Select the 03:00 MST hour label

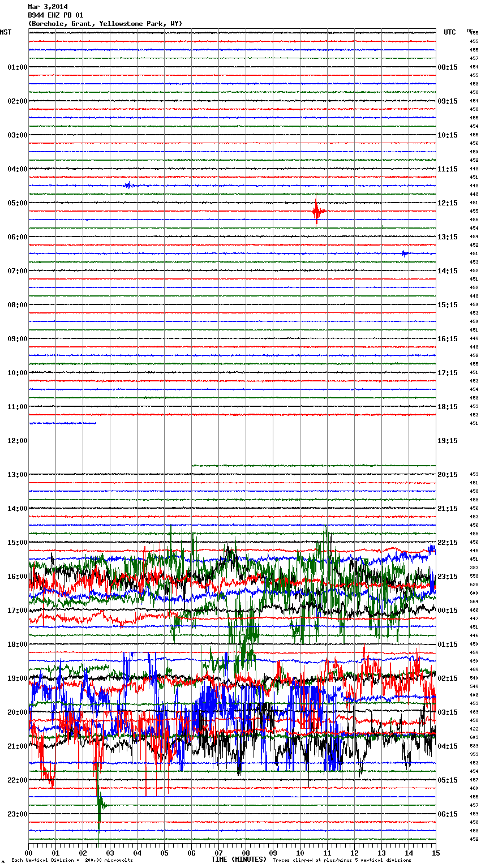coord(18,135)
